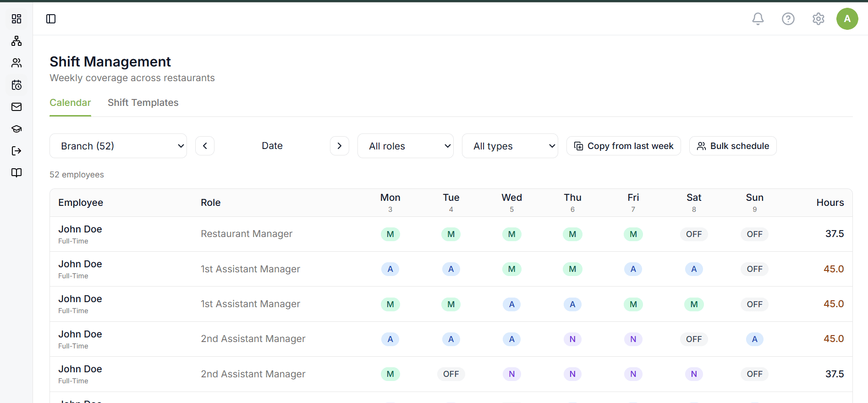Screen dimensions: 868x403
Task: Open the organization chart sidebar icon
Action: (16, 41)
